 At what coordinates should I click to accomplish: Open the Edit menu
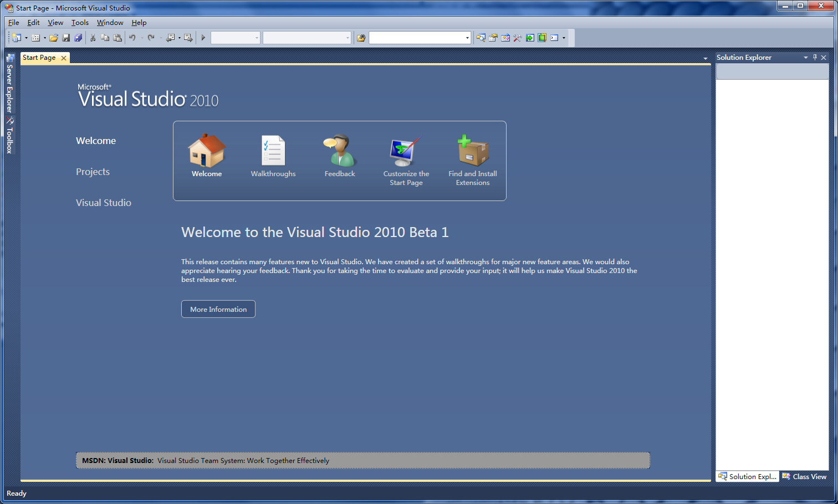point(34,23)
